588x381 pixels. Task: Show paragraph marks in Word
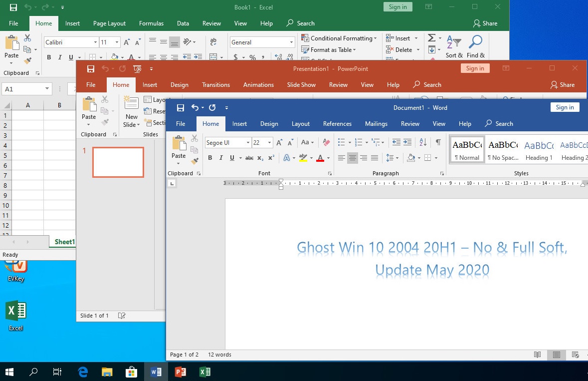coord(438,142)
